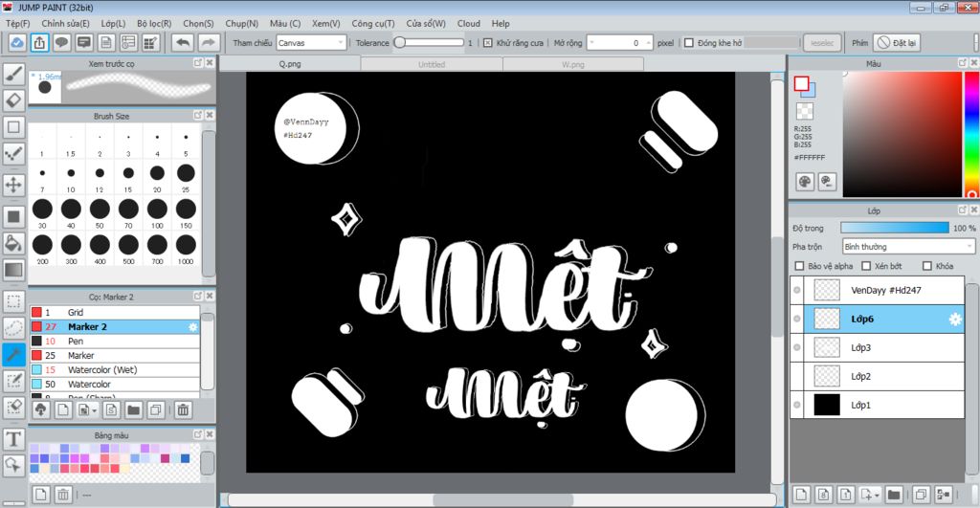Hide the Lớp3 layer
Viewport: 980px width, 508px height.
(797, 347)
